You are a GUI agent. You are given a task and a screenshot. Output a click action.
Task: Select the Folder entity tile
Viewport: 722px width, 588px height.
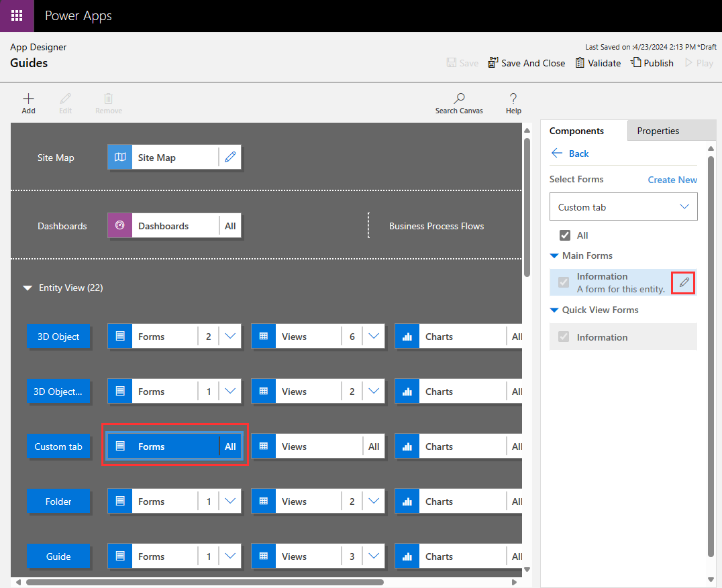tap(58, 501)
